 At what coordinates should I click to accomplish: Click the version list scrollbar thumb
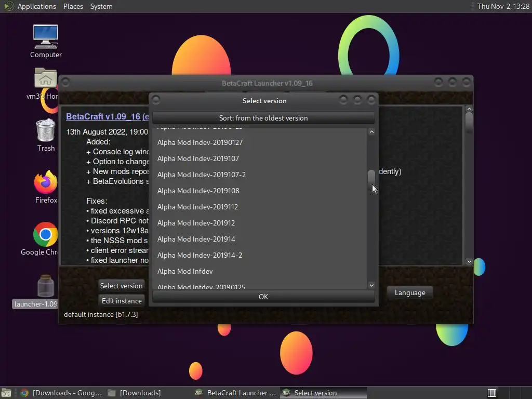click(x=371, y=179)
